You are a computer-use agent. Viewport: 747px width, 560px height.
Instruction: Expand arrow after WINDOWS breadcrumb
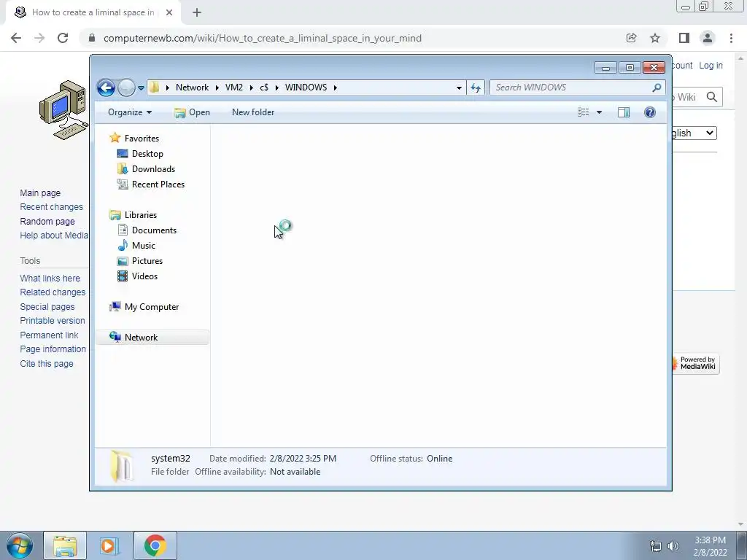[x=336, y=87]
